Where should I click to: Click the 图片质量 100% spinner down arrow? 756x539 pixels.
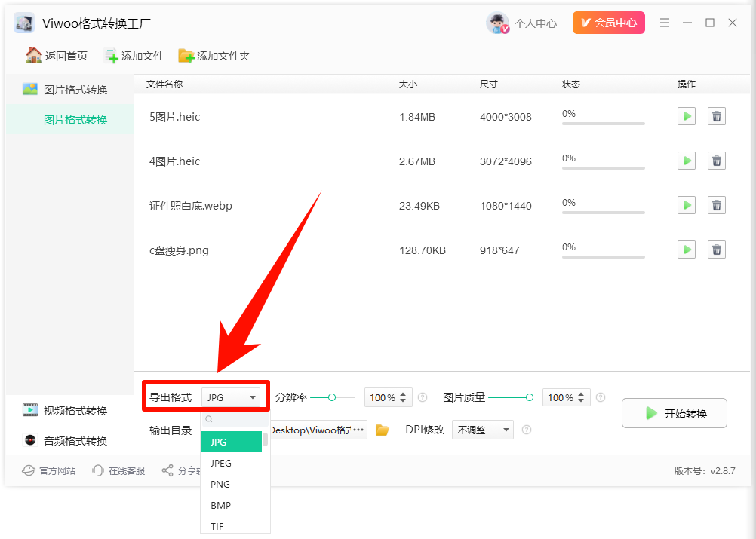point(581,401)
